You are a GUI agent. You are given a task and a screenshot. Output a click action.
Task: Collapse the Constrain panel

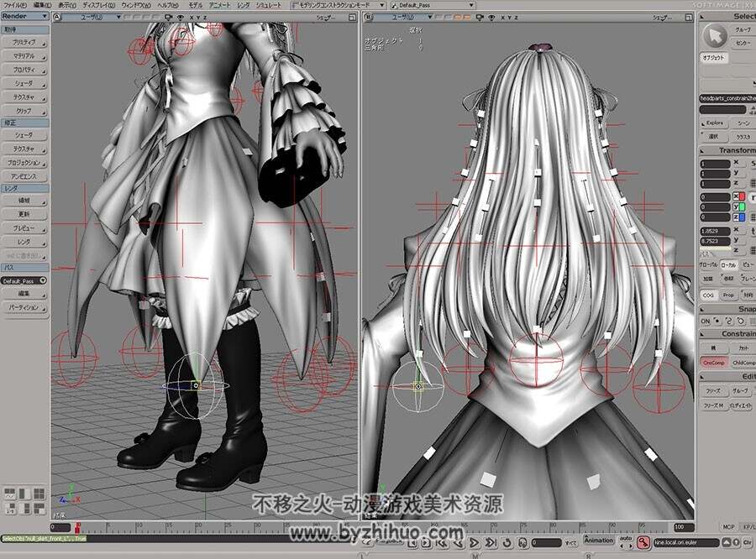click(x=702, y=334)
